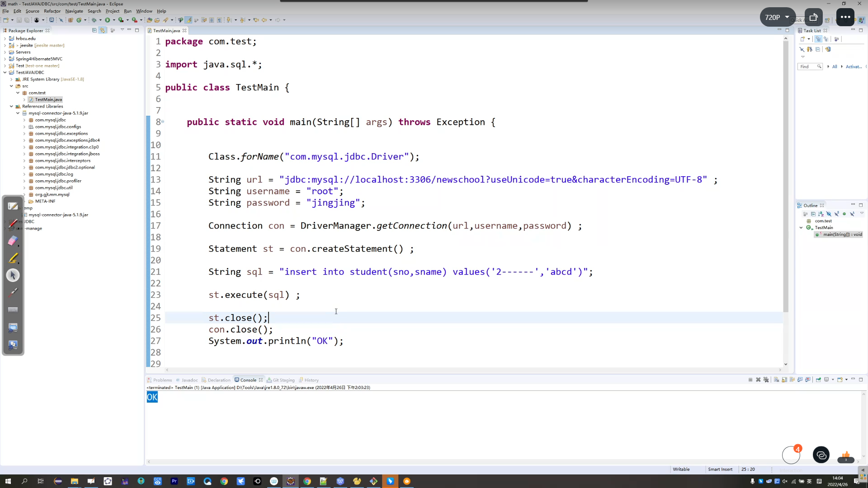This screenshot has height=488, width=868.
Task: Open Package Explorer view menu triangle
Action: pyautogui.click(x=122, y=30)
